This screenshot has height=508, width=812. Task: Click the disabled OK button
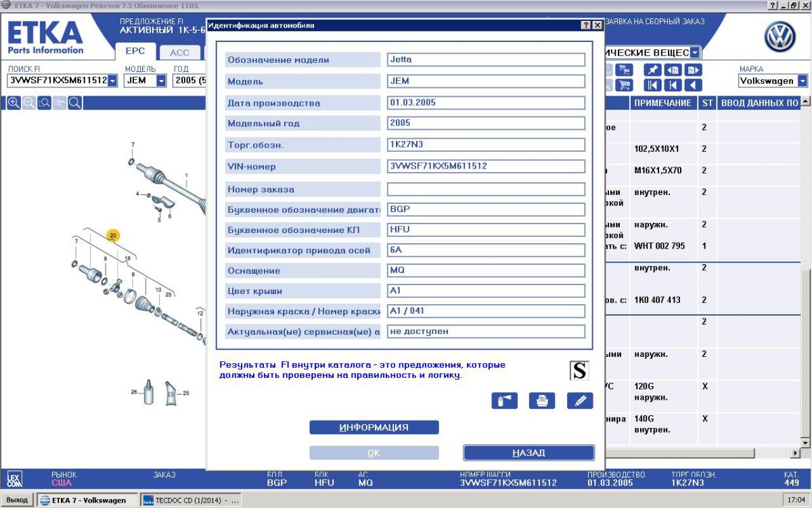pyautogui.click(x=374, y=452)
